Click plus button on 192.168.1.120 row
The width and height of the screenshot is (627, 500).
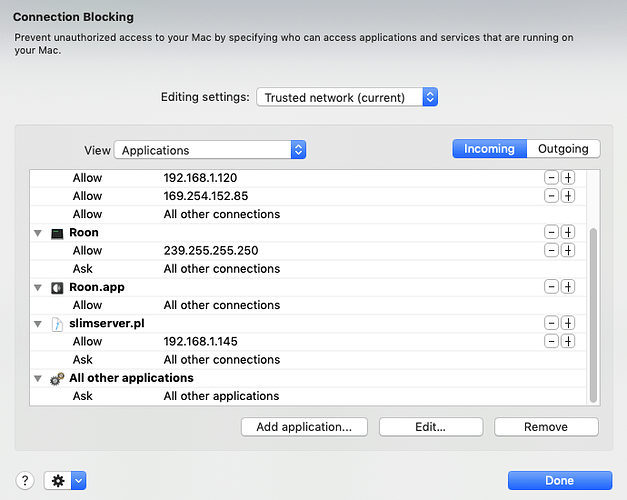click(x=568, y=178)
